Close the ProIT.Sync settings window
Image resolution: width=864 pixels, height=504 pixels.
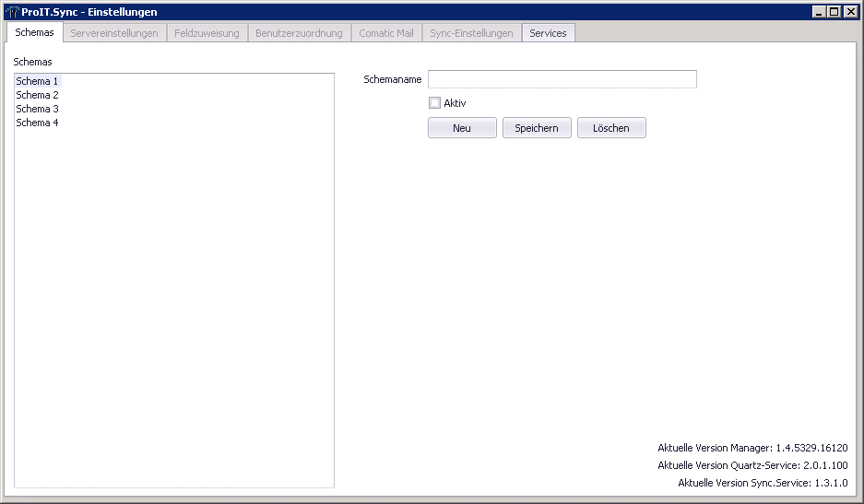(x=850, y=12)
